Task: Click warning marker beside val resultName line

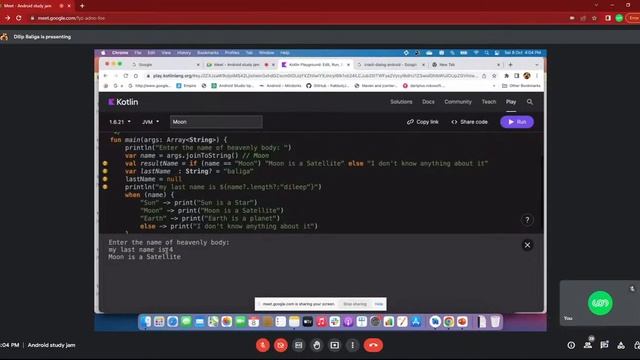Action: pyautogui.click(x=105, y=163)
